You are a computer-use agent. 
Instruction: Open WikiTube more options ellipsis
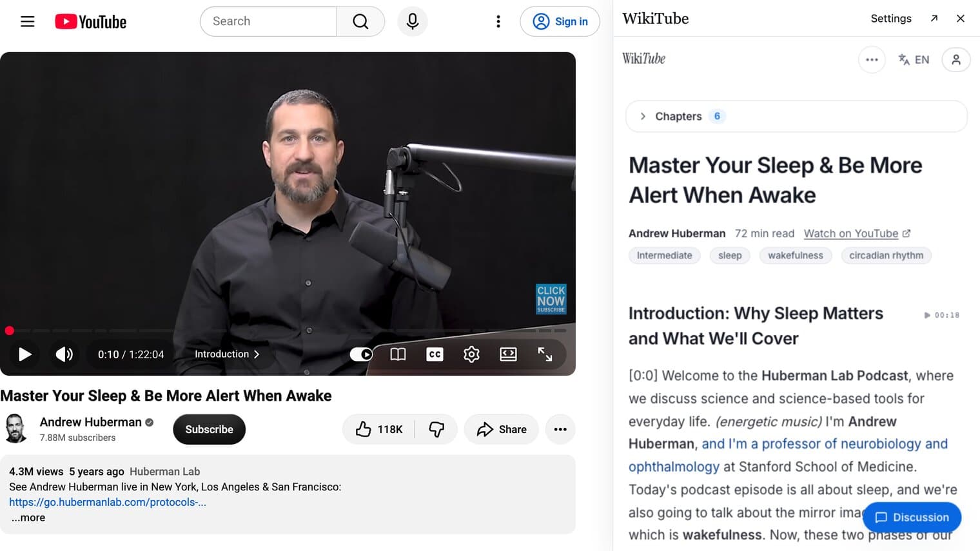pyautogui.click(x=872, y=59)
